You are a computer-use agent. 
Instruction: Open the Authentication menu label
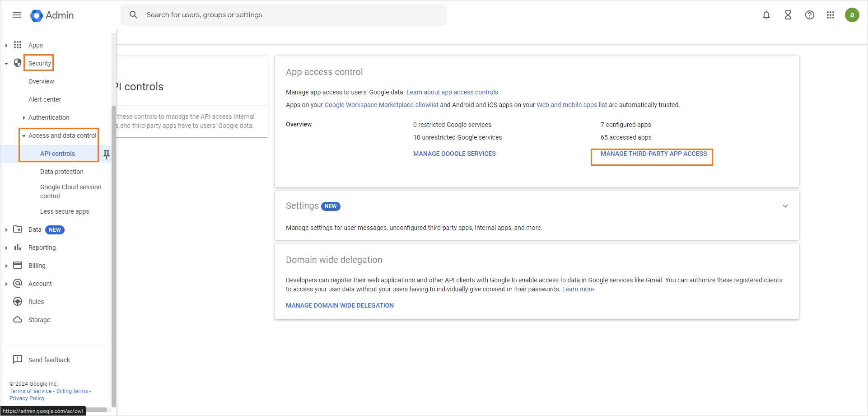coord(49,117)
